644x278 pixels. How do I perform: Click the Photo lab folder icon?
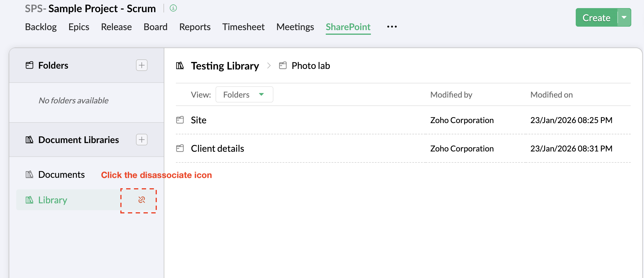click(x=283, y=66)
